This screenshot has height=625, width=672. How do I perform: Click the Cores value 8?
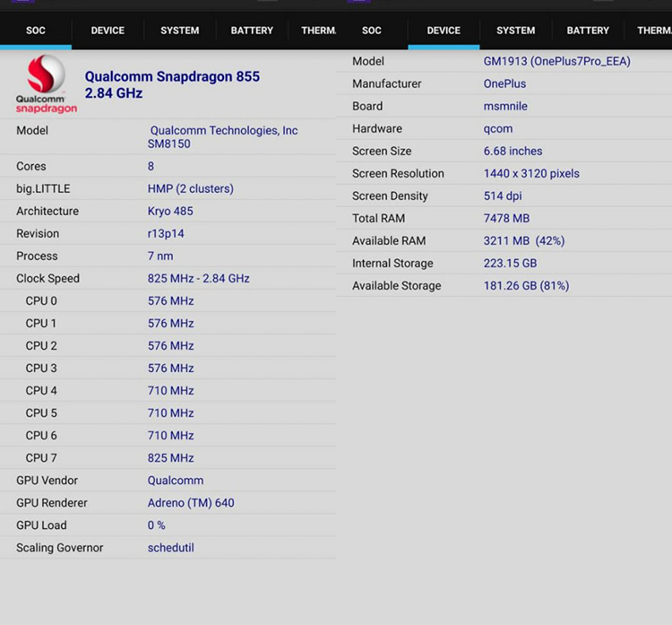click(151, 167)
